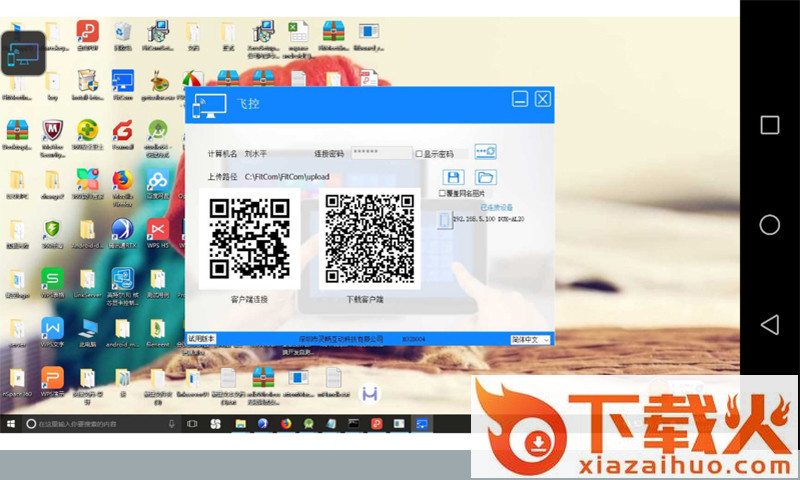Click the orange WPS taskbar icon
Image resolution: width=800 pixels, height=480 pixels.
point(377,424)
